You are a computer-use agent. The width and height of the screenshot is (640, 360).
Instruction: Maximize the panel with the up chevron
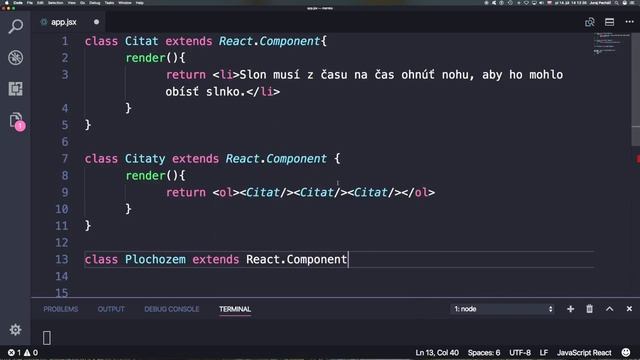pyautogui.click(x=609, y=309)
